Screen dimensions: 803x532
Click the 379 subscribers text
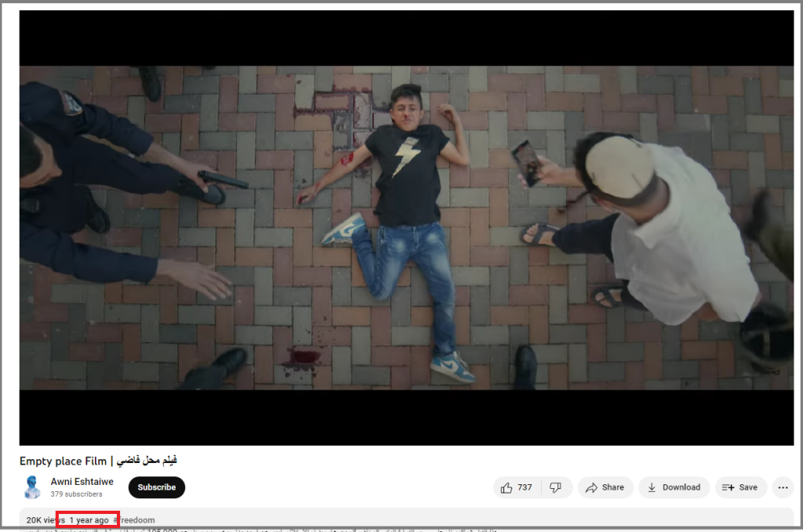click(x=76, y=494)
